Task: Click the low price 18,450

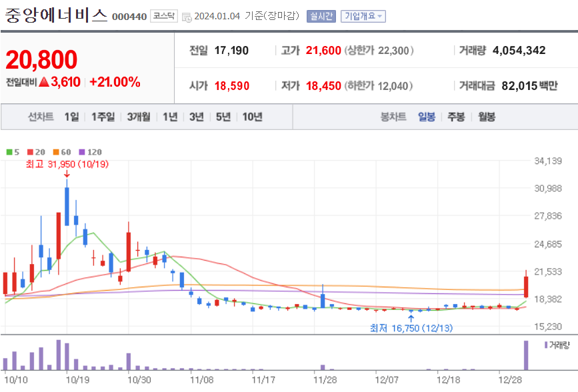Action: [x=323, y=86]
